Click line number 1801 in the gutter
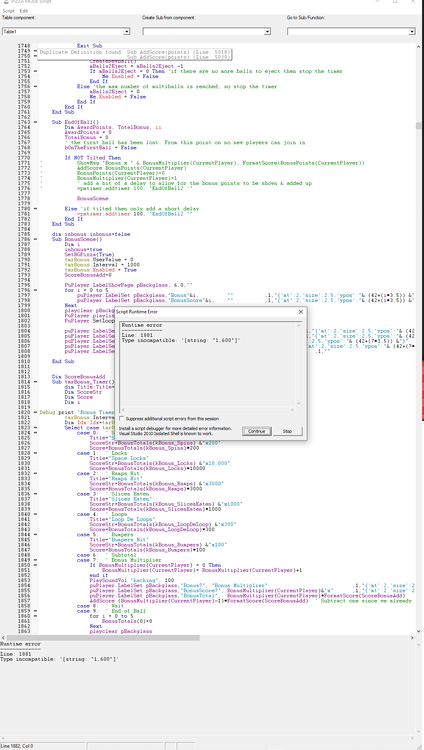Screen dimensions: 424x750 coord(23,316)
